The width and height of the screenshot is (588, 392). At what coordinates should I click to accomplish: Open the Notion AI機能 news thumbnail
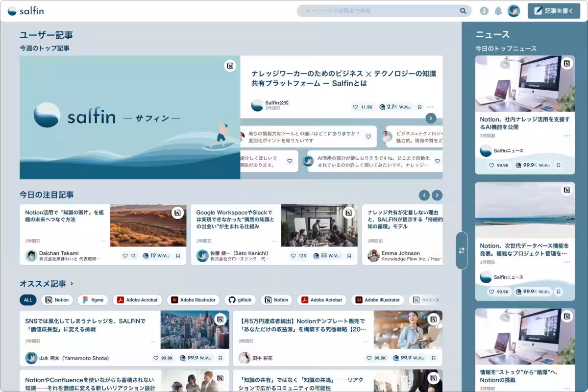525,83
